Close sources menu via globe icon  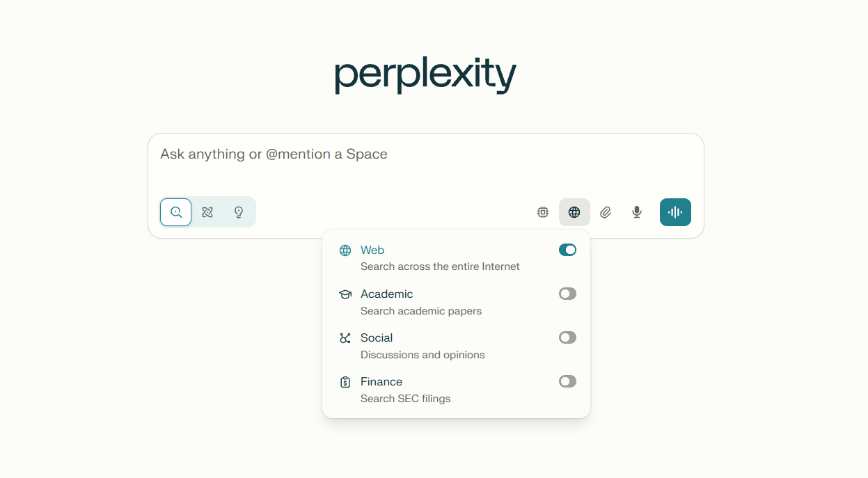(574, 212)
